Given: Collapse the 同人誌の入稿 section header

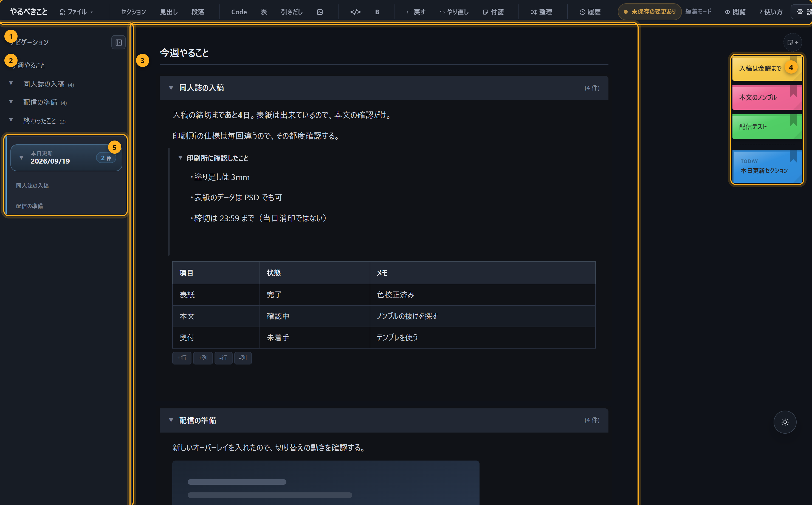Looking at the screenshot, I should click(x=171, y=88).
